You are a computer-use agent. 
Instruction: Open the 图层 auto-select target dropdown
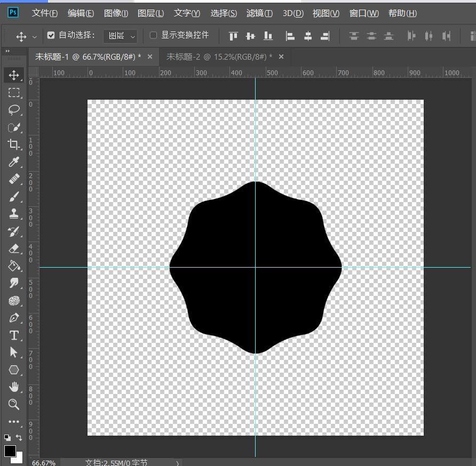coord(121,36)
